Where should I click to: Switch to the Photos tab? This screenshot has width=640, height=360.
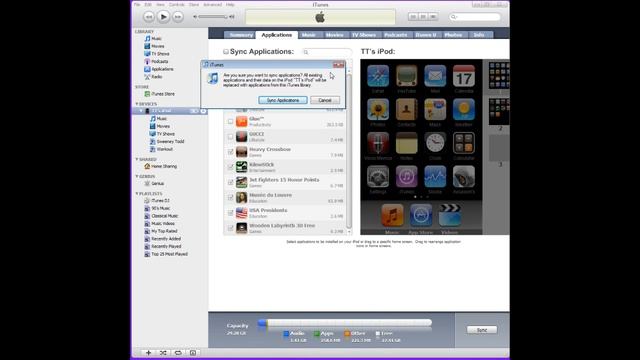[453, 35]
